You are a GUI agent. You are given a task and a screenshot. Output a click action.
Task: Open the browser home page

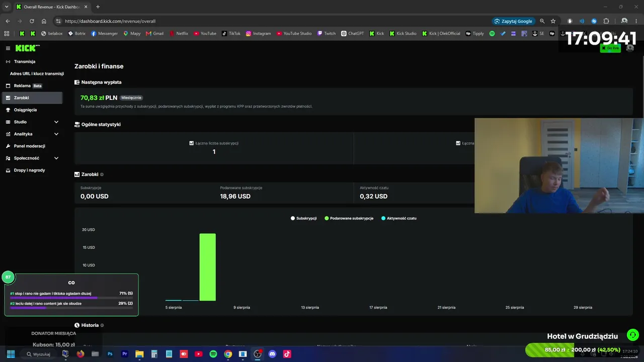tap(44, 21)
